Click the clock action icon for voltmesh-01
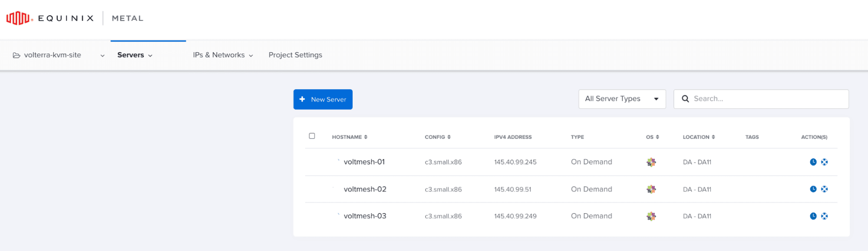The width and height of the screenshot is (868, 251). click(x=813, y=162)
